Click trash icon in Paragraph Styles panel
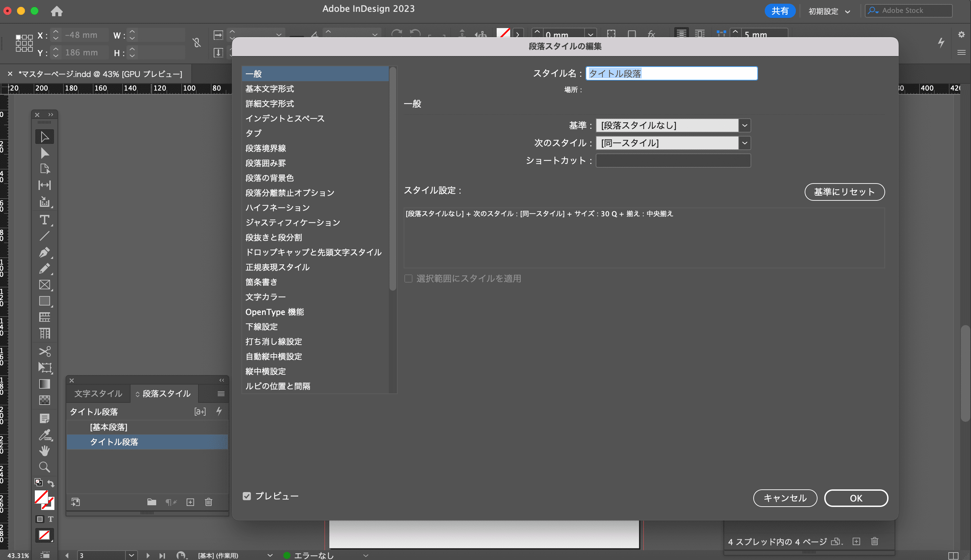This screenshot has width=971, height=560. point(209,502)
